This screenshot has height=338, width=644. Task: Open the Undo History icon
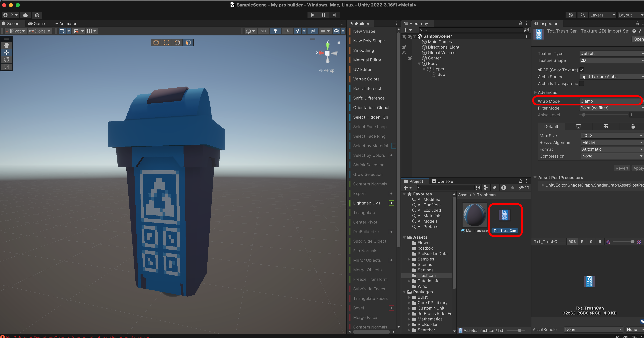click(x=570, y=15)
